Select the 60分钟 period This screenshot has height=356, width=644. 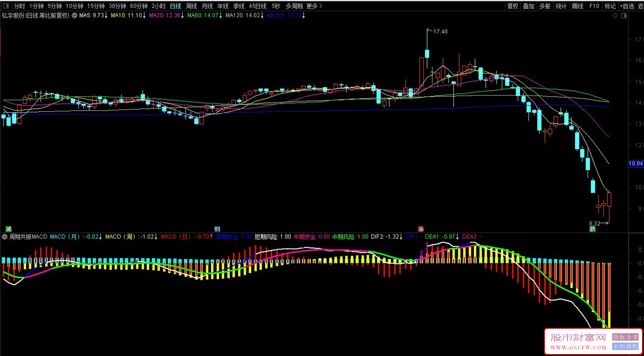pyautogui.click(x=139, y=6)
